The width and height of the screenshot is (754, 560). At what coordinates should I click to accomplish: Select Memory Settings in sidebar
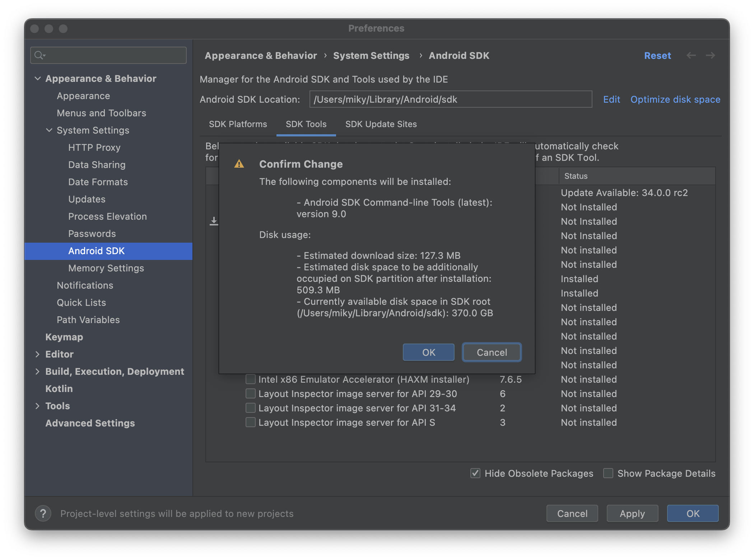(106, 268)
